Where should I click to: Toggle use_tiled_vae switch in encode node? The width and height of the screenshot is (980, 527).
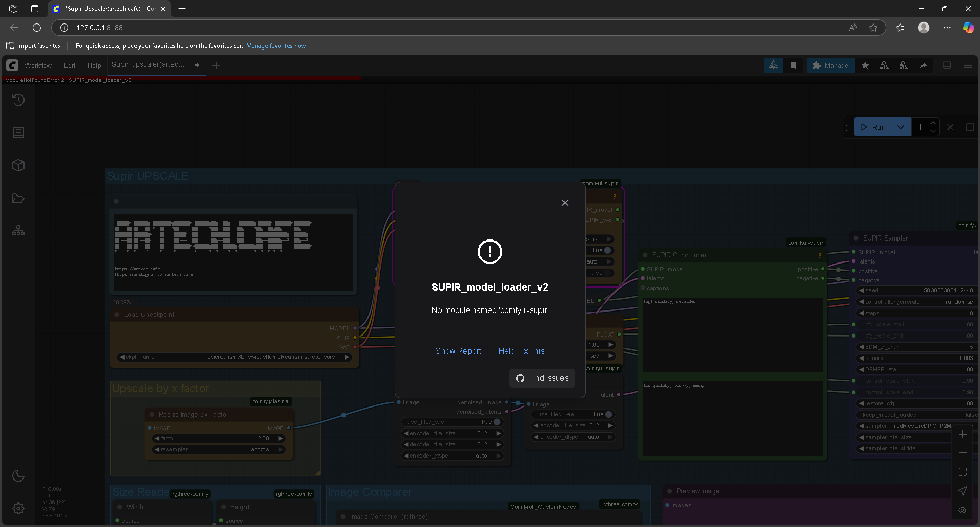(x=607, y=414)
